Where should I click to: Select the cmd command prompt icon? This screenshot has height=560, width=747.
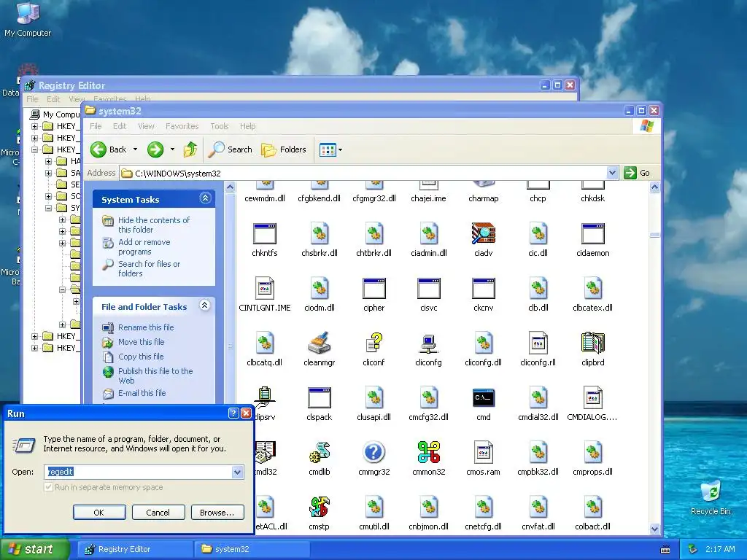[x=483, y=397]
